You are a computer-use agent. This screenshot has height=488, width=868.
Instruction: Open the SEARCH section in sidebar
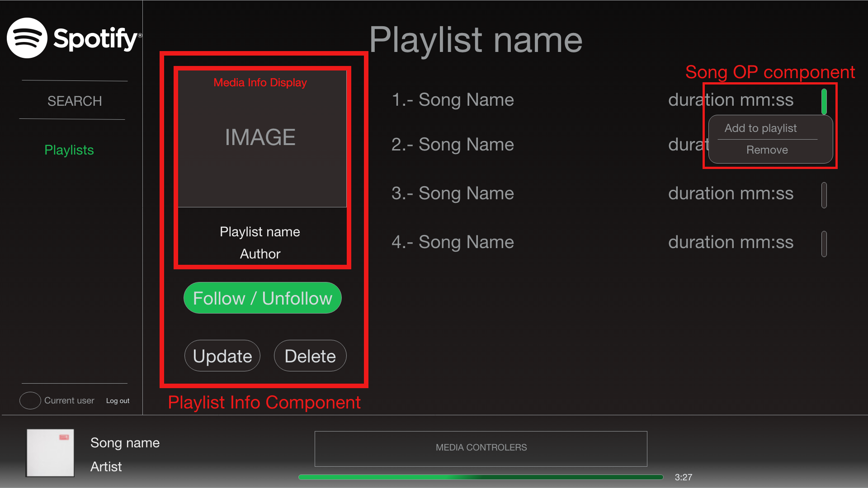click(x=75, y=101)
